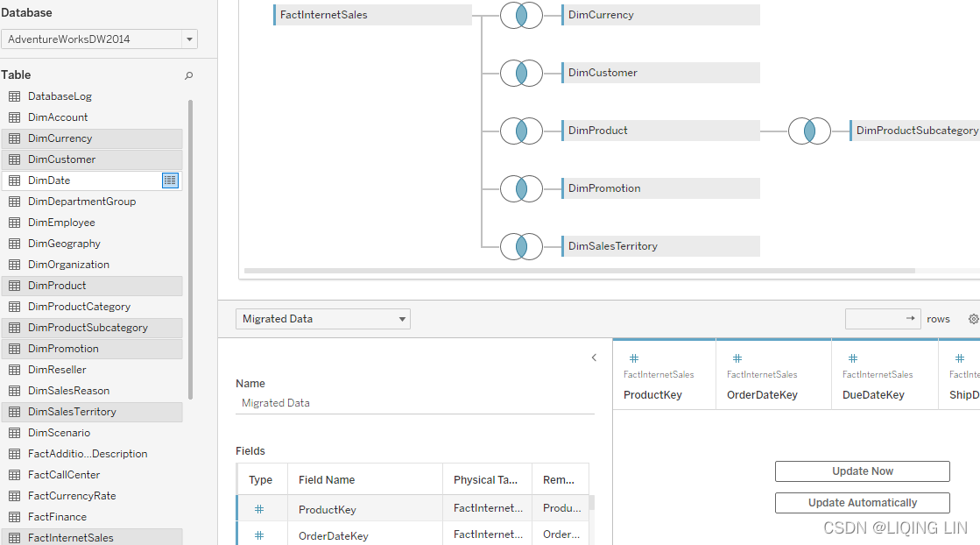Select DimCurrency table on the canvas
Screen dimensions: 980x545
tap(660, 15)
